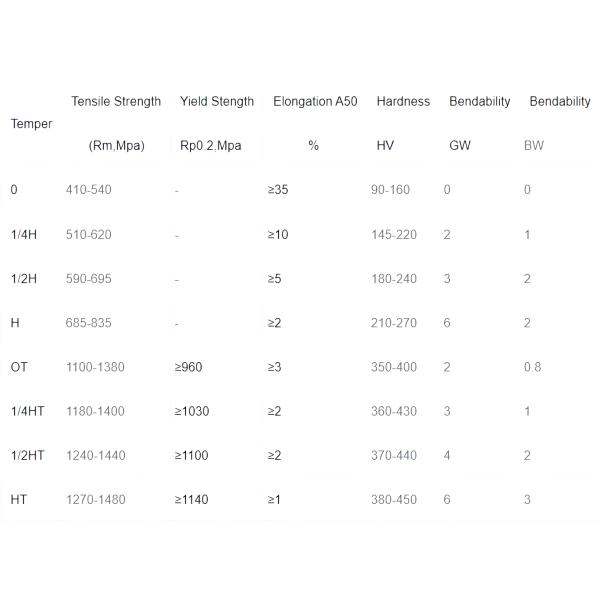Click the Rp0.2.Mpa unit label
The width and height of the screenshot is (600, 600).
point(211,145)
